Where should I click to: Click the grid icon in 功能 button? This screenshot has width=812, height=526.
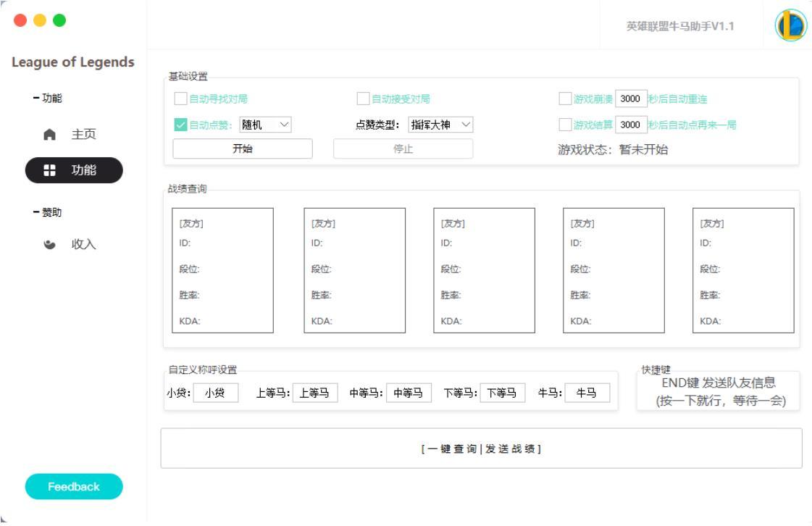pos(49,170)
